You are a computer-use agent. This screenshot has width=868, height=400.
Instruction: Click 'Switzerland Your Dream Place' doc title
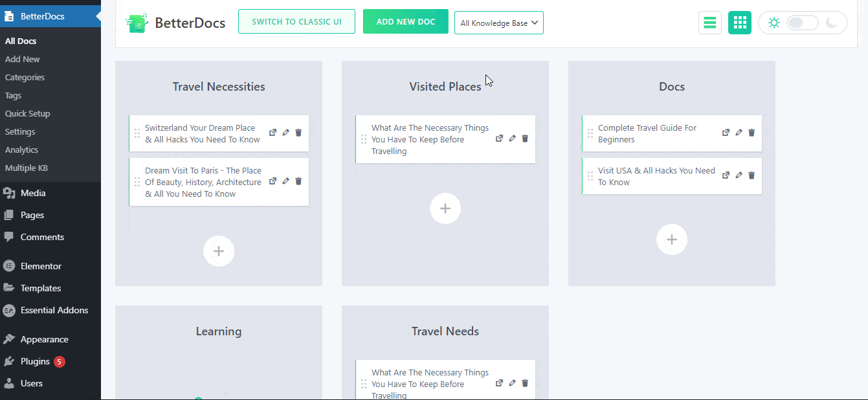[x=202, y=133]
